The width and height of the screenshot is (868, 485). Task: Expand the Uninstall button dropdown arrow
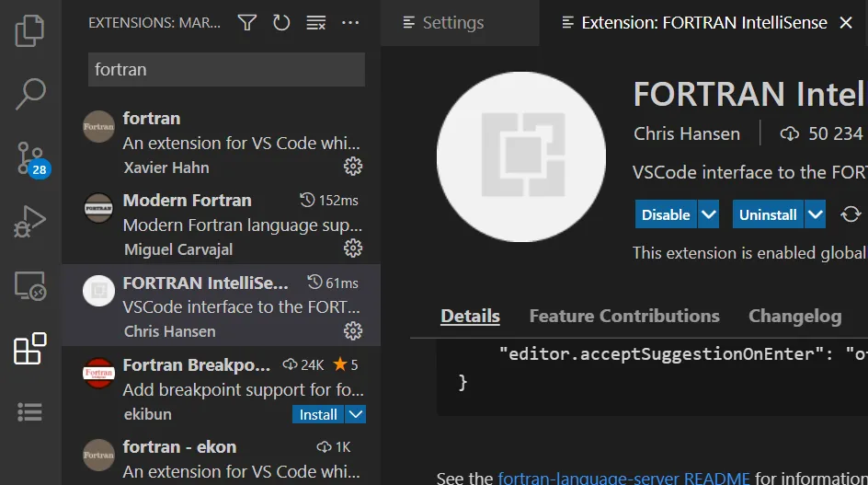(x=816, y=214)
